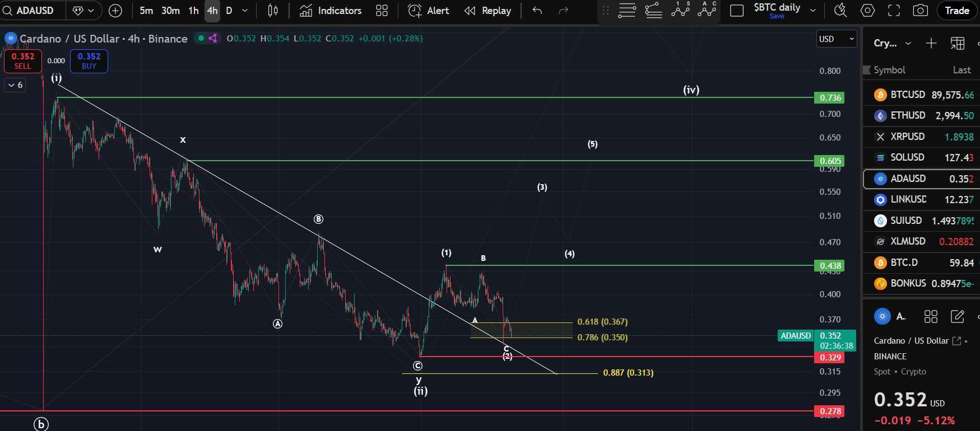
Task: Select the 4h timeframe
Action: 212,11
